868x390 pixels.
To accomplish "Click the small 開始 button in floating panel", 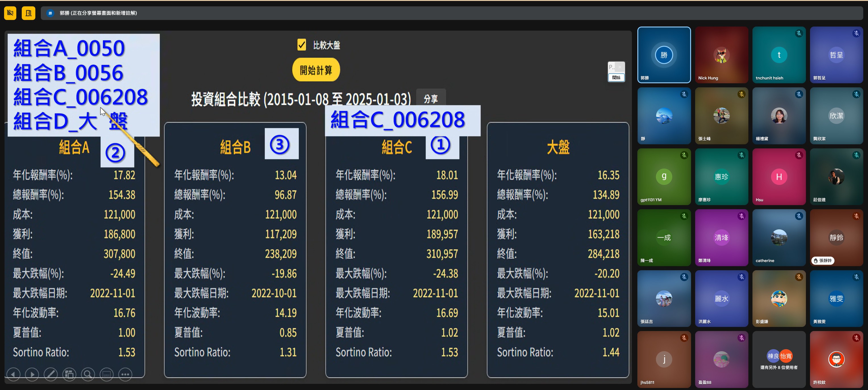I will pyautogui.click(x=616, y=78).
